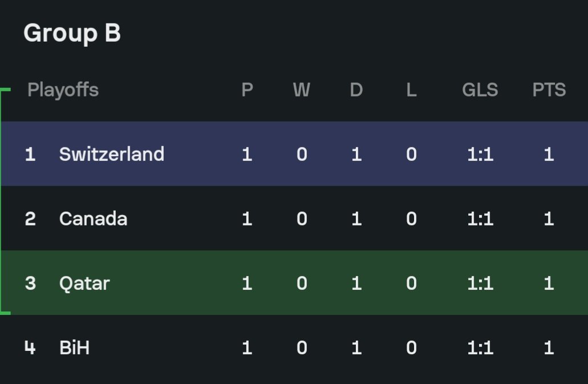Click the PTS column header
This screenshot has height=384, width=588.
coord(549,90)
